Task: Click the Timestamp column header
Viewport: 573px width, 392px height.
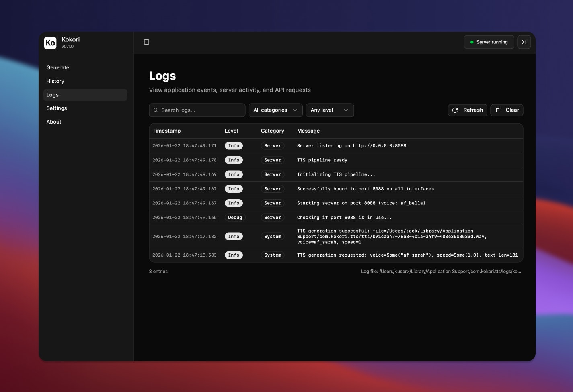Action: pos(166,131)
